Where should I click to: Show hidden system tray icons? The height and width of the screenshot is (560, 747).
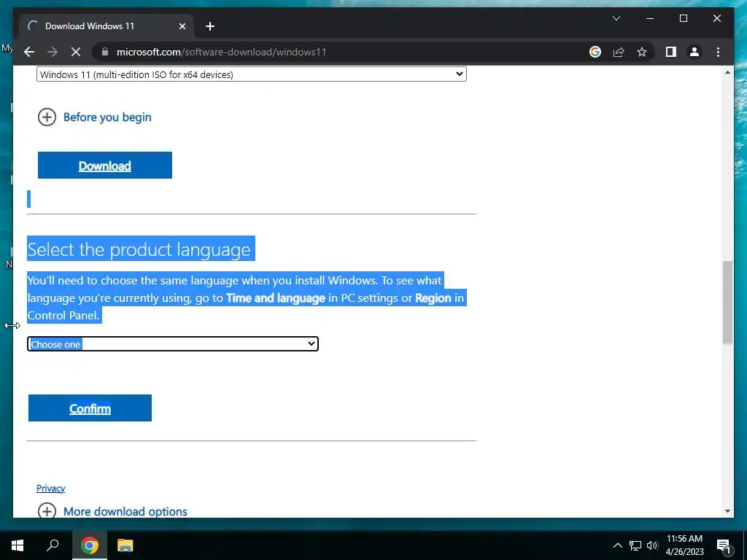pyautogui.click(x=617, y=545)
